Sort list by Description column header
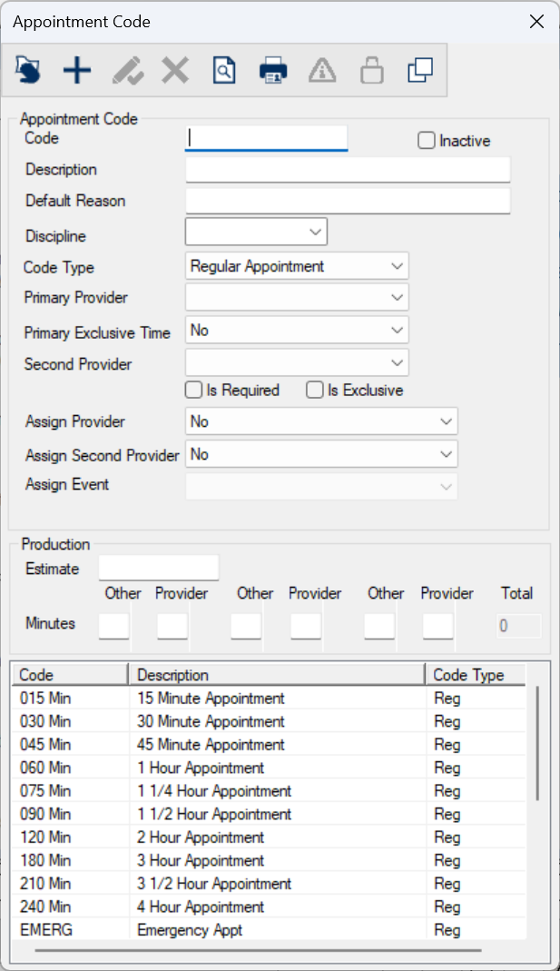Screen dimensions: 560x971 coord(276,675)
